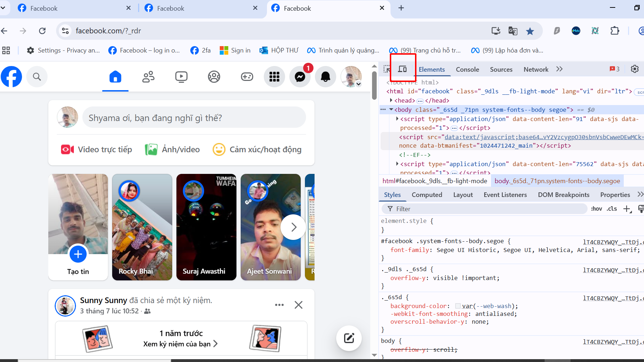Open the Facebook Gaming section
Viewport: 644px width, 362px height.
pyautogui.click(x=247, y=77)
